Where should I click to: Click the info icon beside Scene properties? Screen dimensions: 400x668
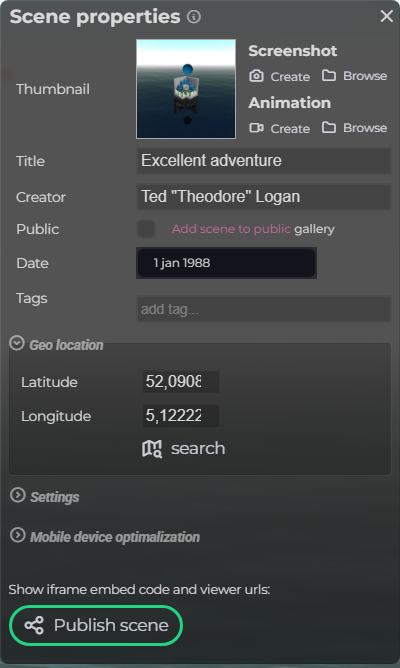[194, 17]
